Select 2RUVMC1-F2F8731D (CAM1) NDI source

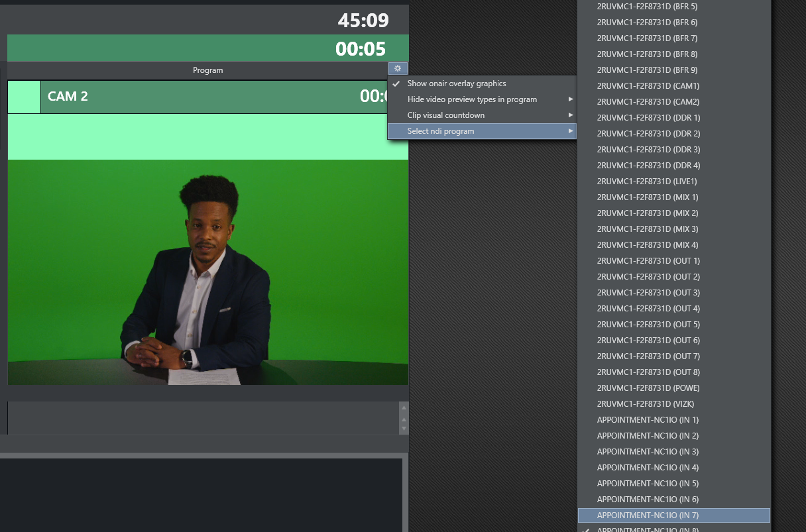coord(648,86)
